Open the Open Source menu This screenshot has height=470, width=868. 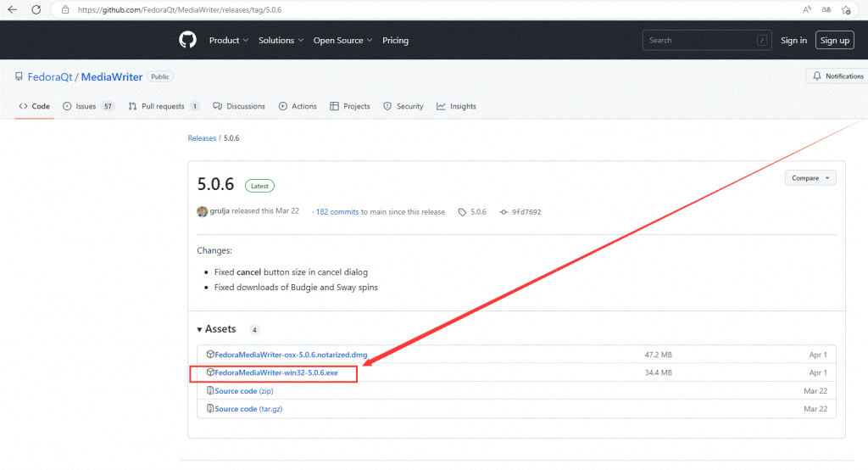tap(343, 40)
